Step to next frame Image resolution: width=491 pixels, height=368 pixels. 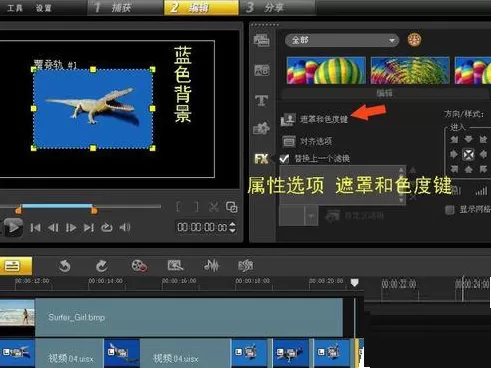[x=71, y=228]
